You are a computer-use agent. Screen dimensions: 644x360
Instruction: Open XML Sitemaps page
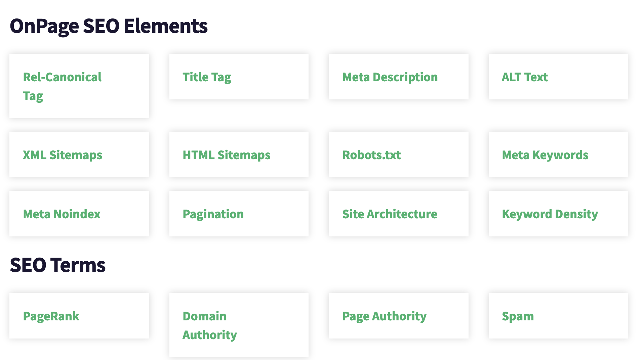click(x=63, y=155)
